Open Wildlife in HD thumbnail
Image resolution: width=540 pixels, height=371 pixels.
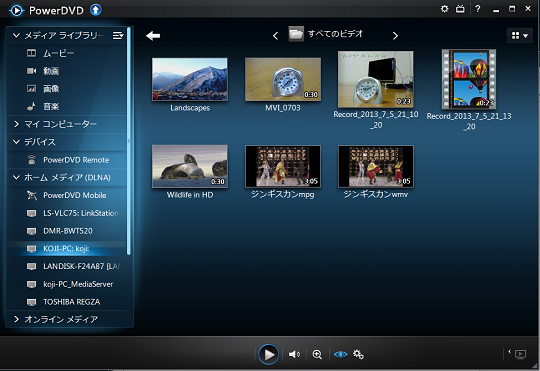190,166
